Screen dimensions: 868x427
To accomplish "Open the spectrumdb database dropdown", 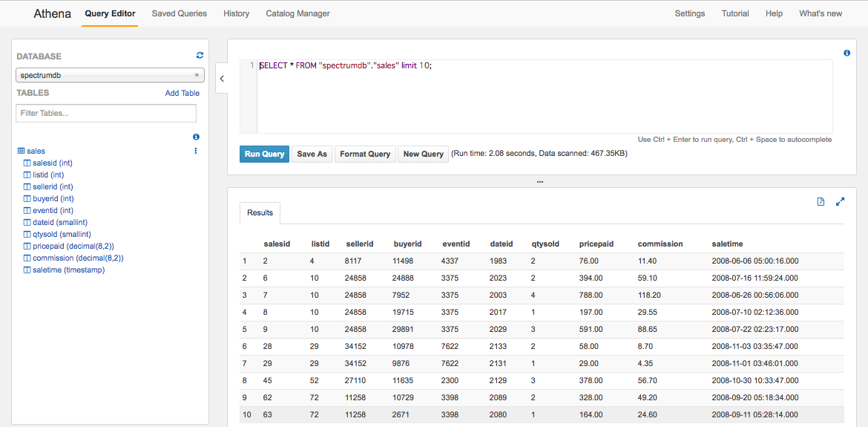I will pos(110,75).
